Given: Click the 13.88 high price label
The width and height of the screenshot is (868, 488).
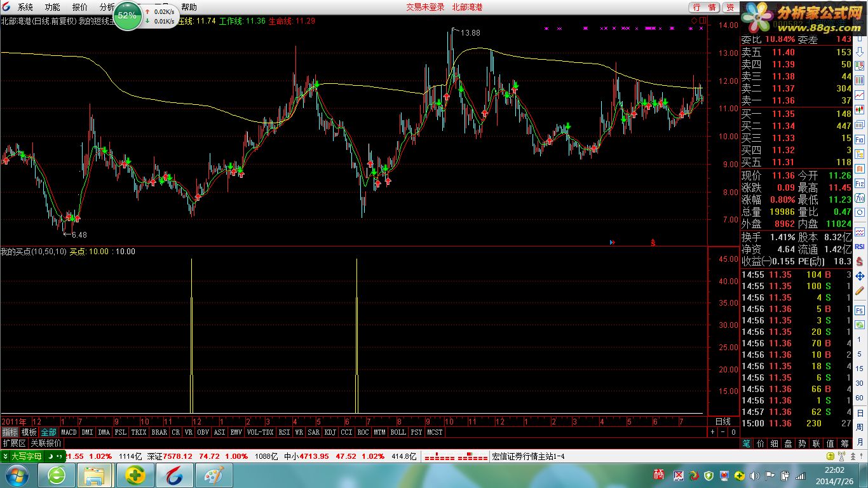Looking at the screenshot, I should click(470, 32).
